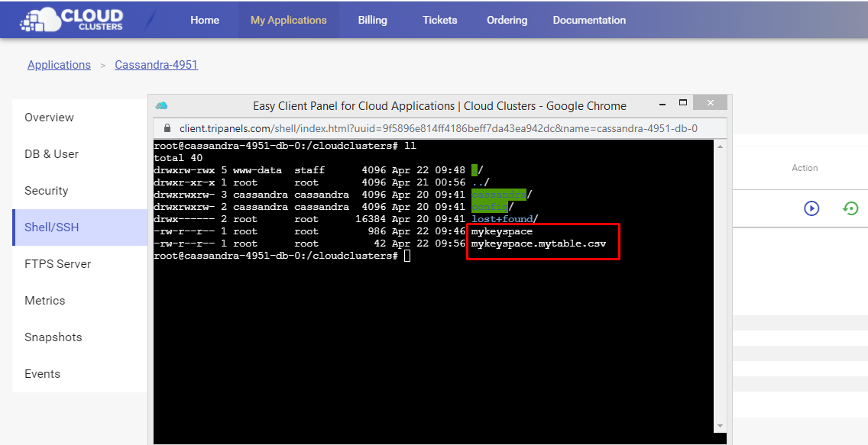Image resolution: width=868 pixels, height=445 pixels.
Task: Click the mykeyspace file name
Action: point(501,231)
